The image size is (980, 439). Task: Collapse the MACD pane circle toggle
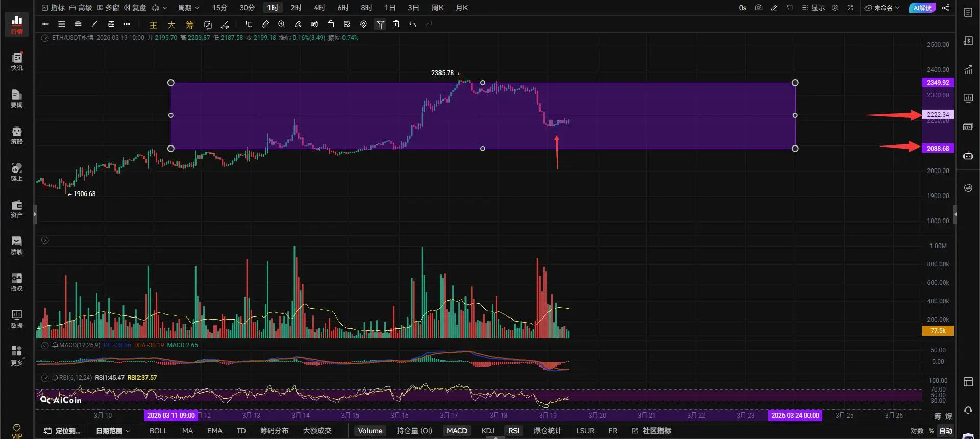pos(45,346)
